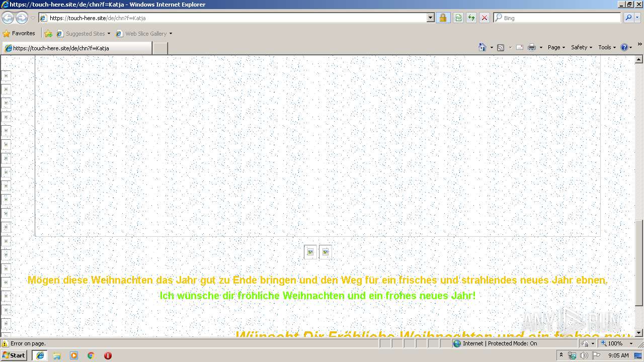Click the Help question mark icon

[624, 47]
